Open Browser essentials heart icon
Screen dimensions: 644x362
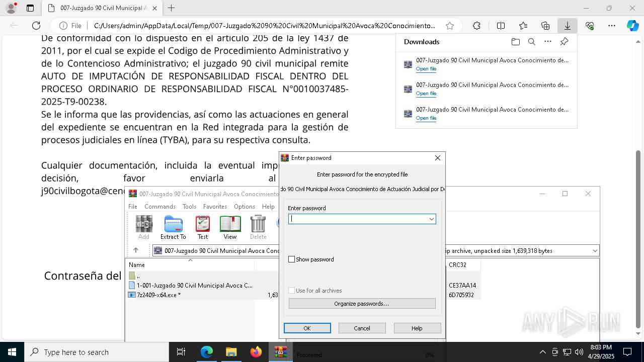(x=590, y=26)
